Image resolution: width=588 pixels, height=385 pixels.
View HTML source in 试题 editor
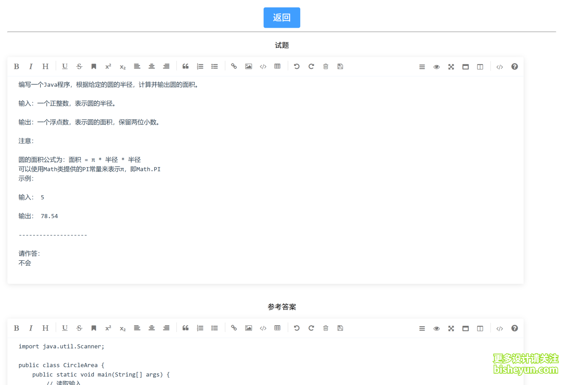point(499,67)
